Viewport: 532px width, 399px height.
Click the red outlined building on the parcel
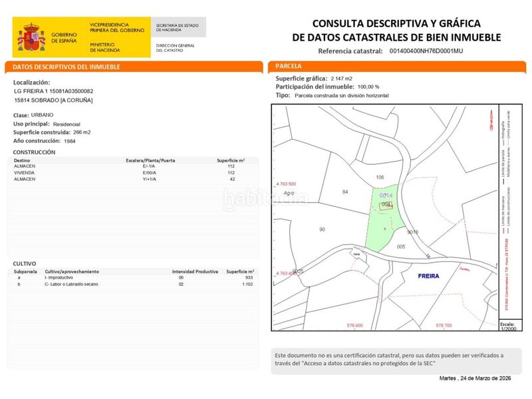coord(386,205)
